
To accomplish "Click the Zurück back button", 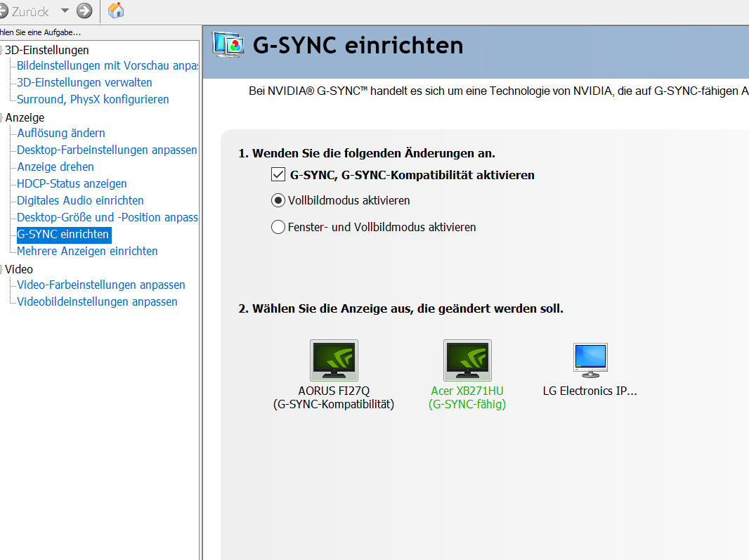I will (25, 11).
